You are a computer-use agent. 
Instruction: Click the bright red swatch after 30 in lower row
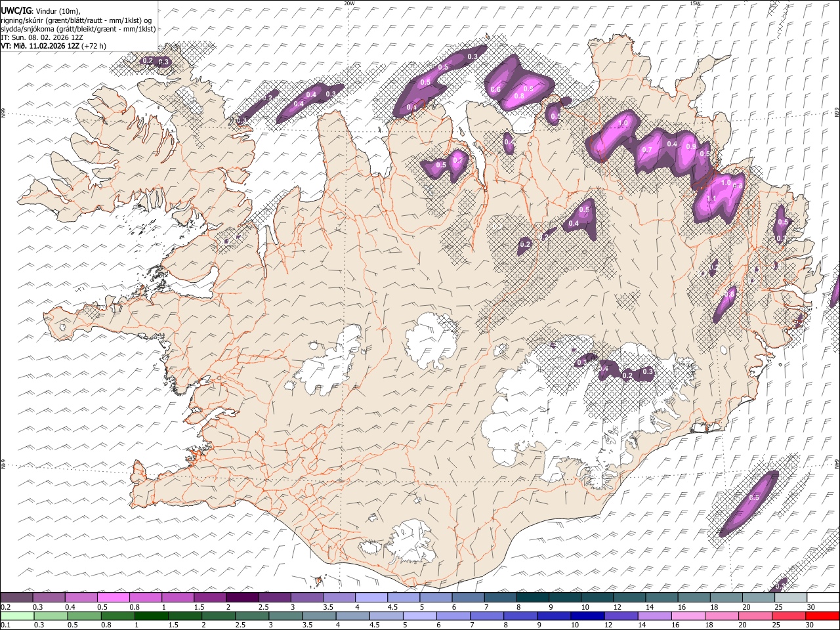point(823,616)
